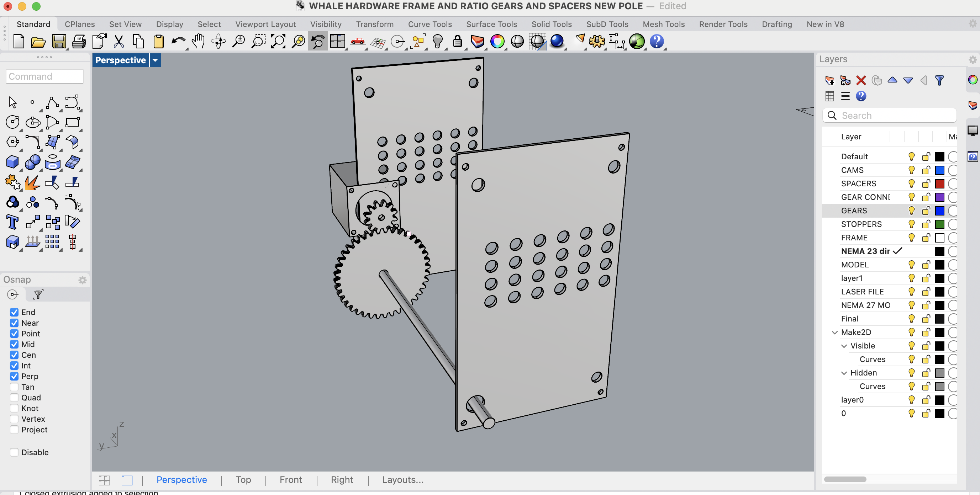
Task: Click the Options gears icon
Action: tap(597, 42)
